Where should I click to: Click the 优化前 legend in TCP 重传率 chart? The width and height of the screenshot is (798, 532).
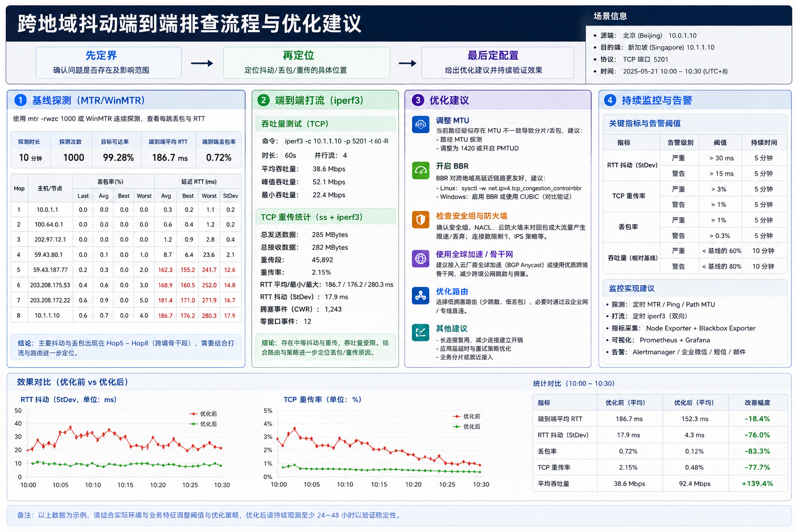(x=467, y=417)
